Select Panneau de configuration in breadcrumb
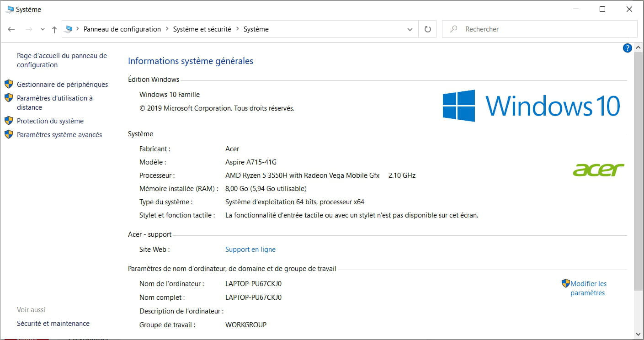Image resolution: width=644 pixels, height=340 pixels. pyautogui.click(x=122, y=29)
